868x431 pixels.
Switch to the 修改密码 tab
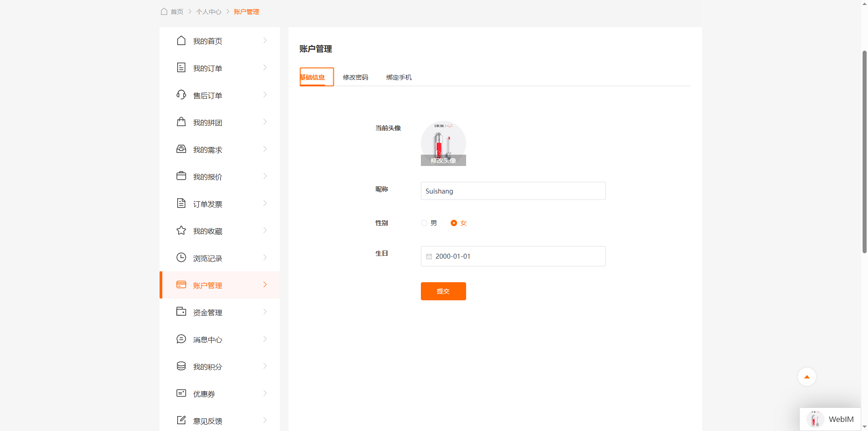pyautogui.click(x=355, y=77)
